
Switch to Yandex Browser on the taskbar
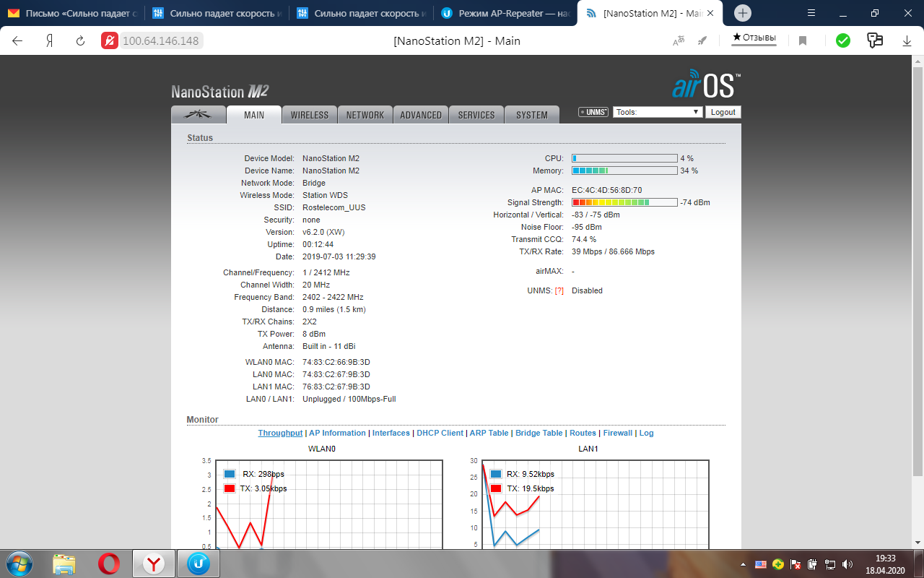point(153,564)
